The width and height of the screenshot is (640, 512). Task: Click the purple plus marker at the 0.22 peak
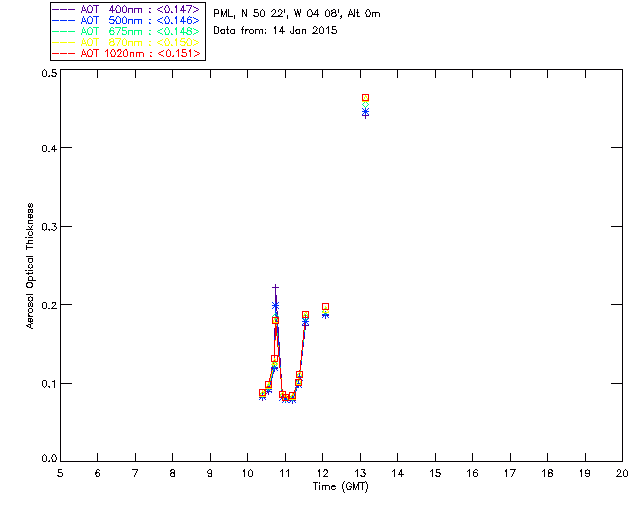(276, 288)
